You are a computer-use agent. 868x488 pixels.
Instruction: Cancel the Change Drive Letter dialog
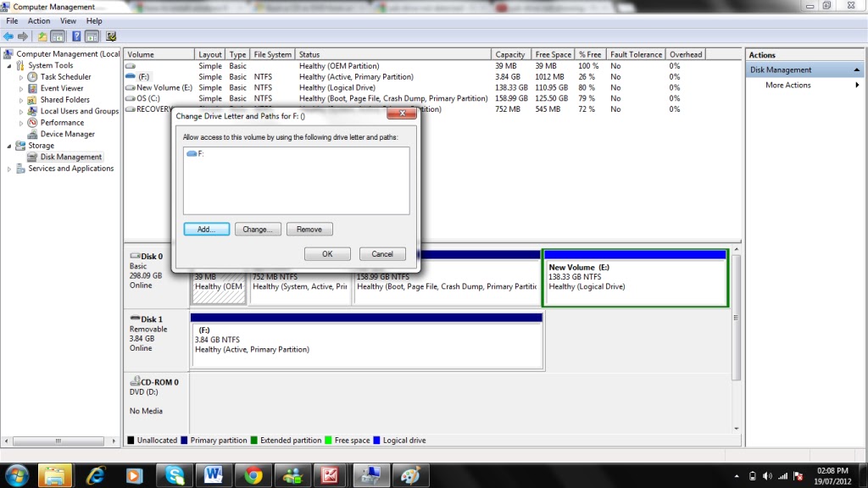(x=381, y=253)
